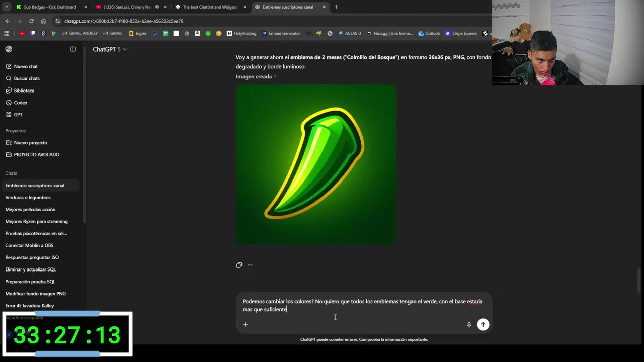Collapse the sidebar with the panel icon
The width and height of the screenshot is (644, 362).
pyautogui.click(x=73, y=49)
